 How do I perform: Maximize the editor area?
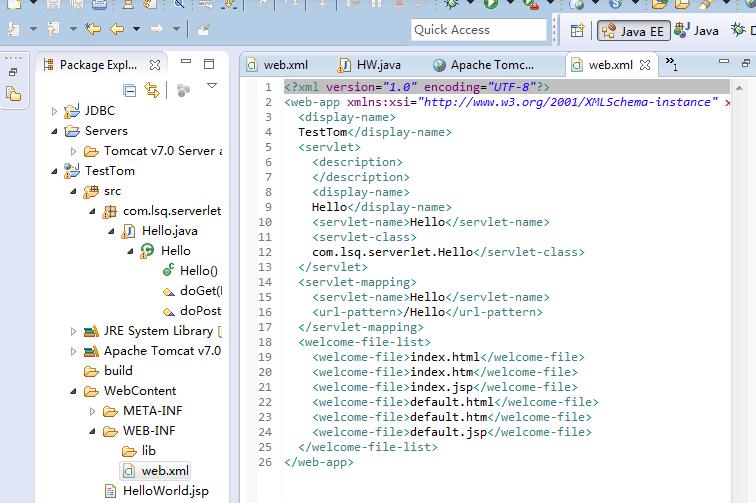click(745, 63)
